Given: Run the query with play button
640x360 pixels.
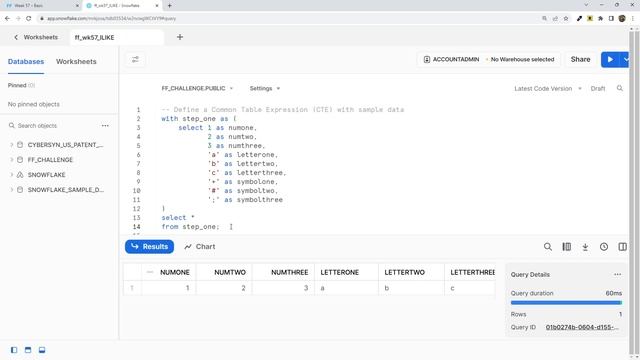Looking at the screenshot, I should coord(610,60).
